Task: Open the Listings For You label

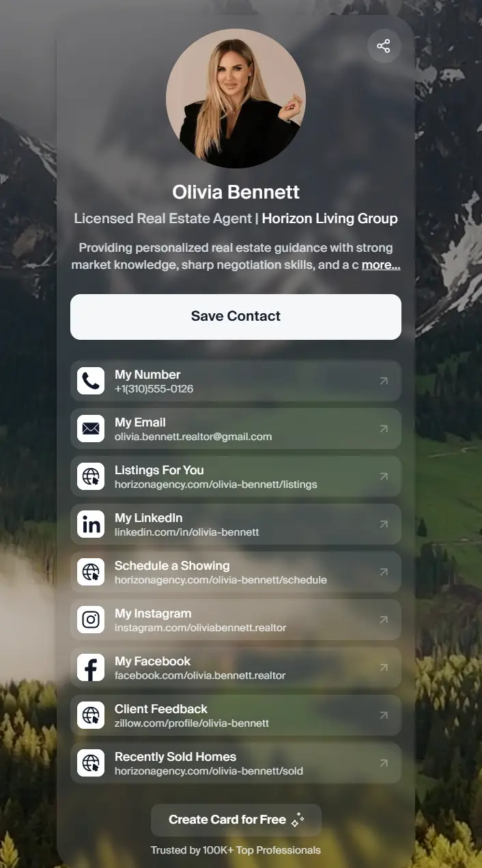Action: click(x=159, y=470)
